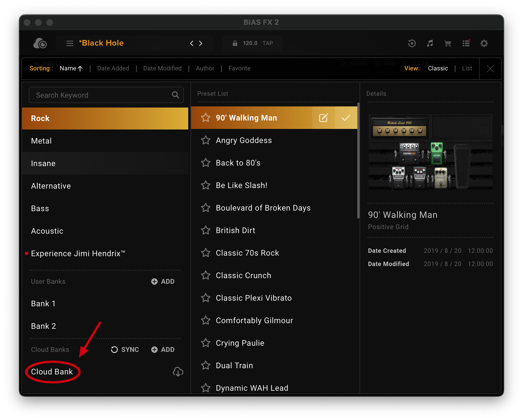Image resolution: width=523 pixels, height=420 pixels.
Task: Load the Be Like Slash! preset
Action: [x=274, y=185]
